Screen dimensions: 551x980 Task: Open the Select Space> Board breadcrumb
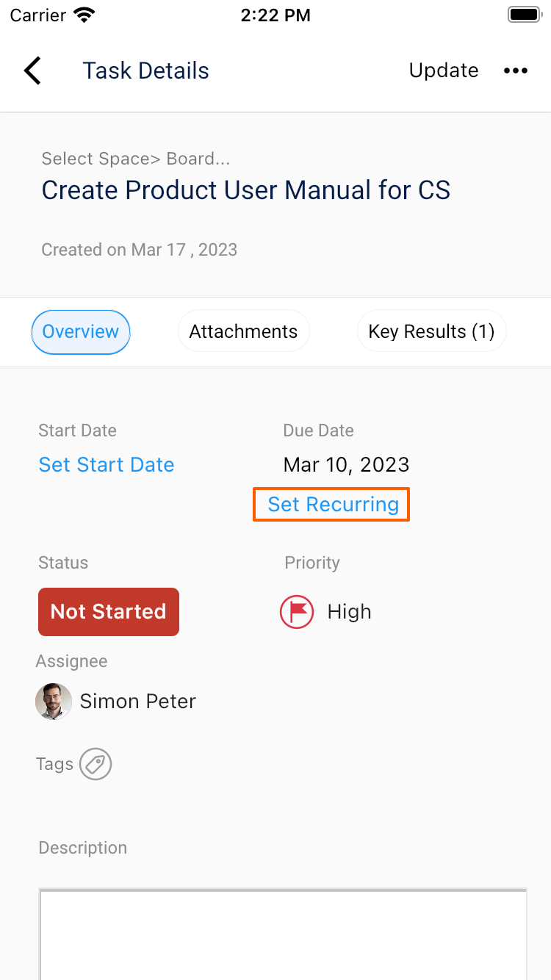click(x=135, y=158)
